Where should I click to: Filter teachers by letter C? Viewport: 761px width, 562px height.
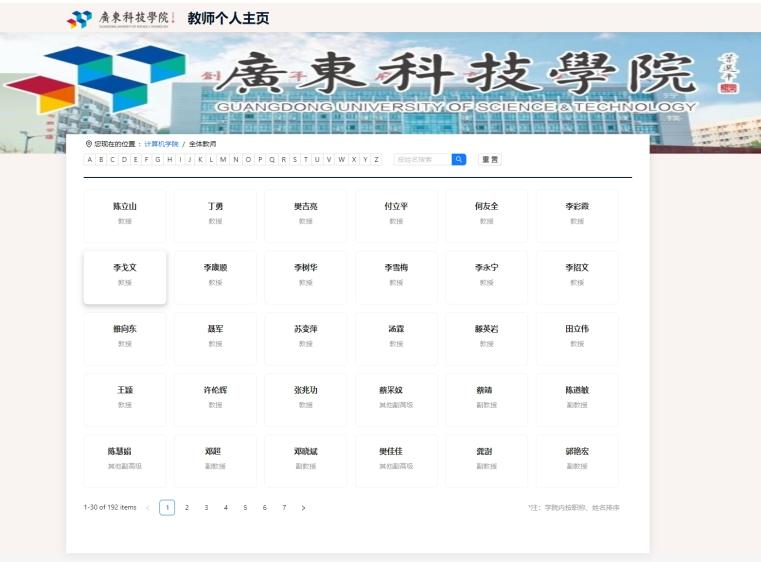113,159
